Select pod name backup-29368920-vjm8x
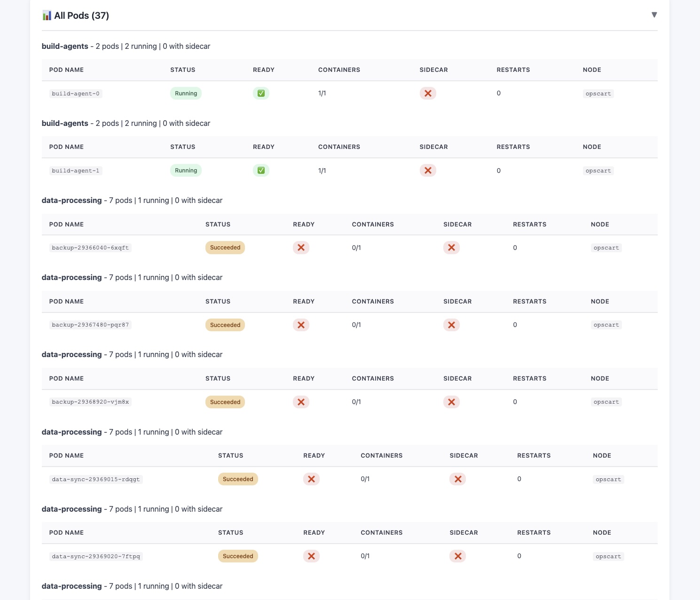Image resolution: width=700 pixels, height=600 pixels. (90, 402)
